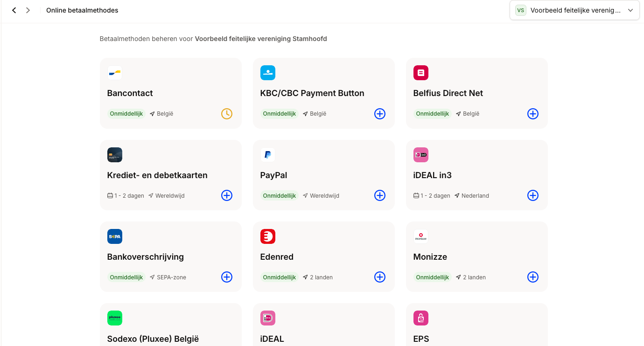Image resolution: width=644 pixels, height=346 pixels.
Task: Open the organization switcher dropdown
Action: tap(574, 10)
